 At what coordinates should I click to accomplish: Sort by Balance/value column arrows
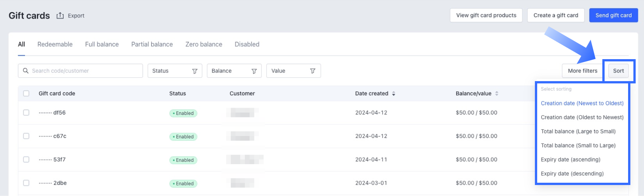[x=497, y=94]
